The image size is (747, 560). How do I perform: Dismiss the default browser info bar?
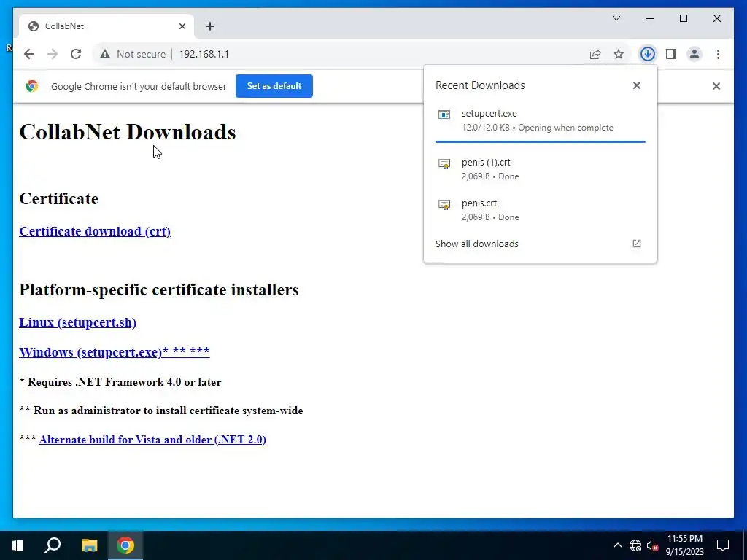[x=716, y=86]
